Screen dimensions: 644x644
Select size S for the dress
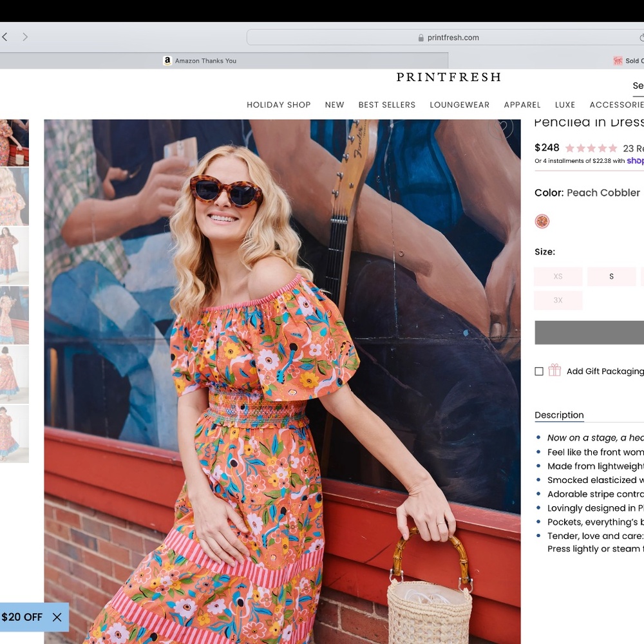611,276
